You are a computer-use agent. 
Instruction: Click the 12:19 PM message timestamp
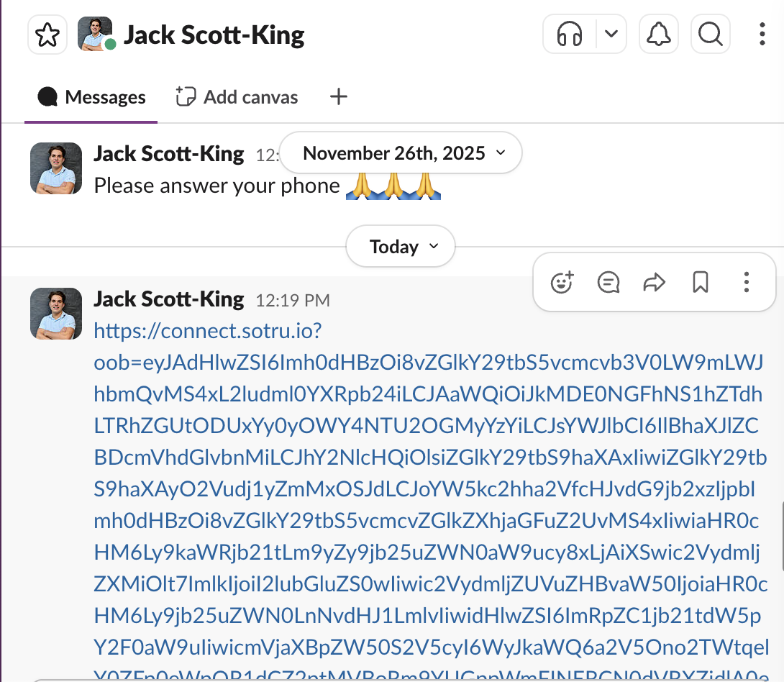(293, 300)
